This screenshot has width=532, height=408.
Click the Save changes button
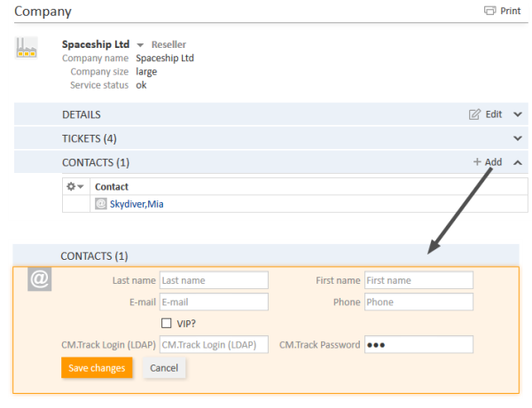click(97, 367)
